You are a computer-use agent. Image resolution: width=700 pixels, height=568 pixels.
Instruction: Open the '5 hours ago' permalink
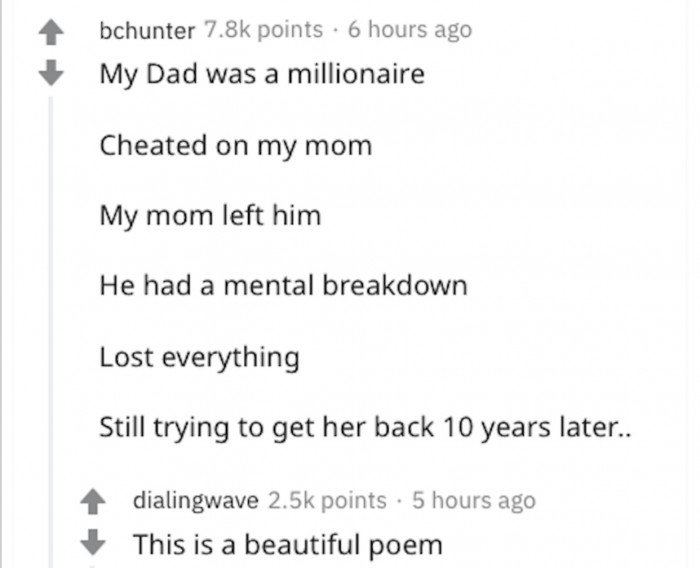(x=475, y=500)
